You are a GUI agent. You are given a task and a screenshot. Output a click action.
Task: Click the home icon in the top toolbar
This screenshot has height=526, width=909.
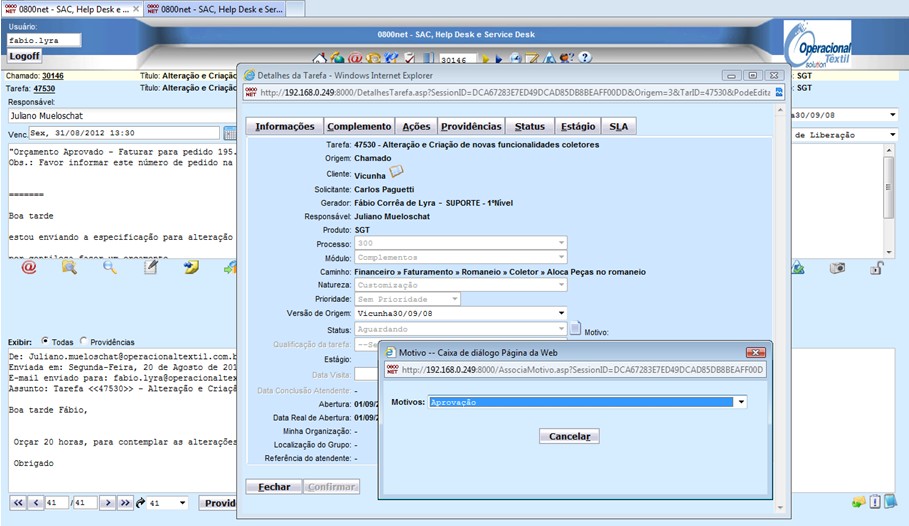tap(320, 59)
